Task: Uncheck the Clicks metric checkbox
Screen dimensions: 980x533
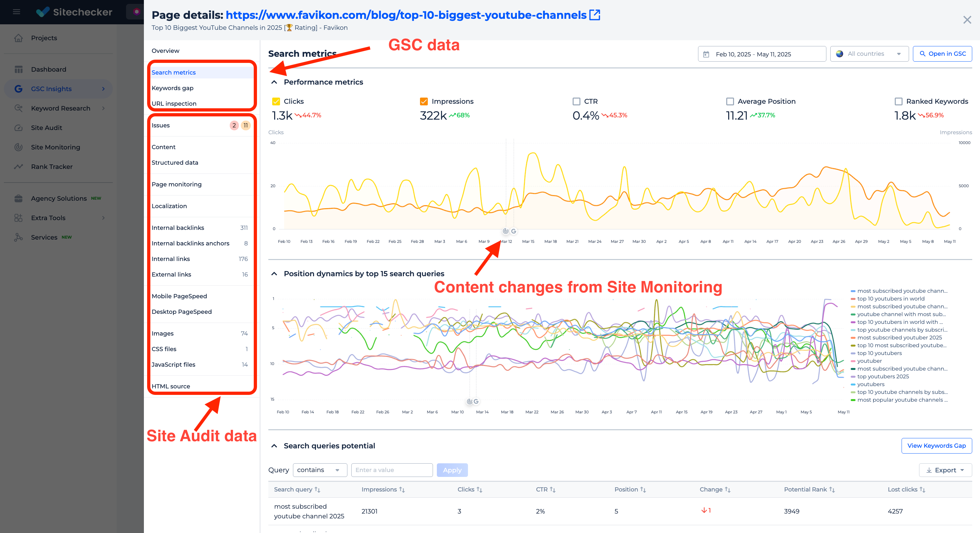Action: (276, 101)
